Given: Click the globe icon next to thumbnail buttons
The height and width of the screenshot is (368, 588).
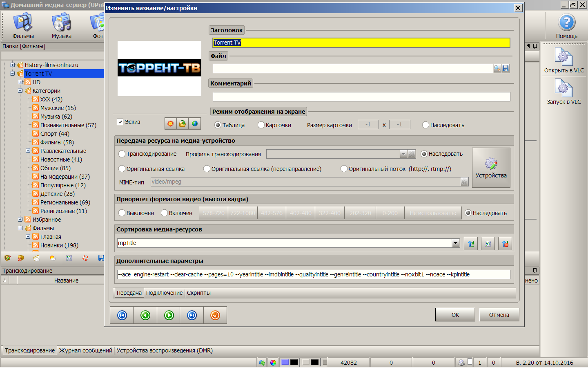Looking at the screenshot, I should pos(195,123).
